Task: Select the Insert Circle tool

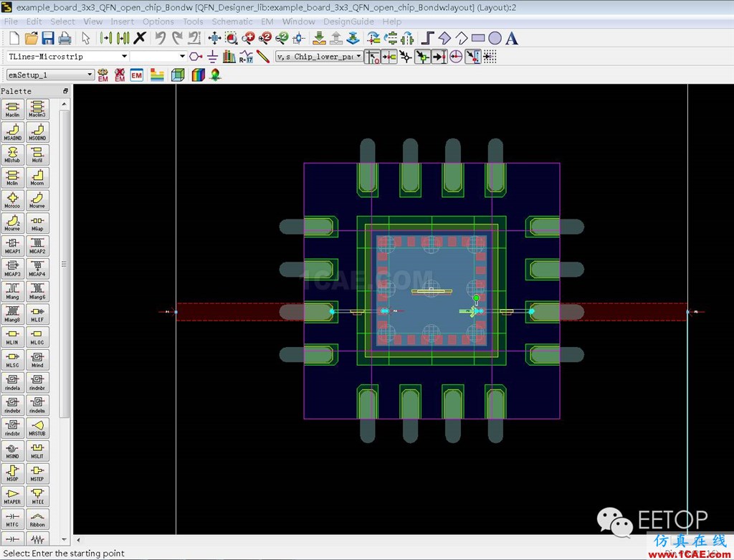Action: tap(495, 38)
